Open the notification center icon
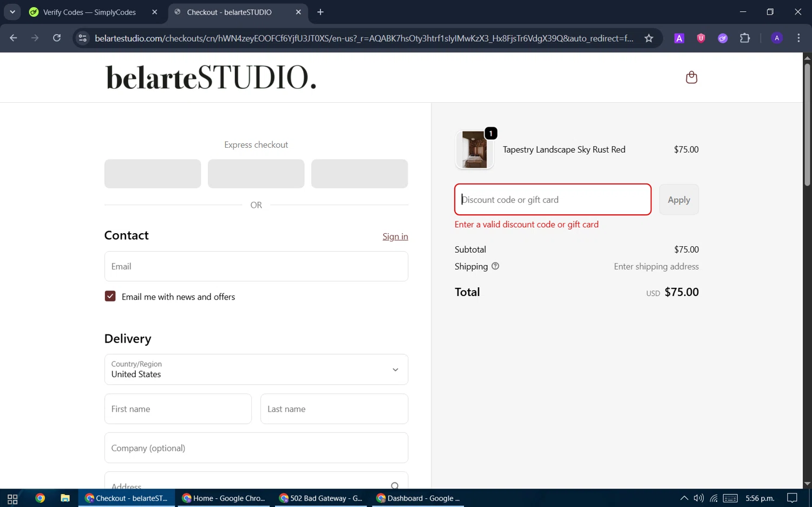Screen dimensions: 812x507 coord(792,498)
